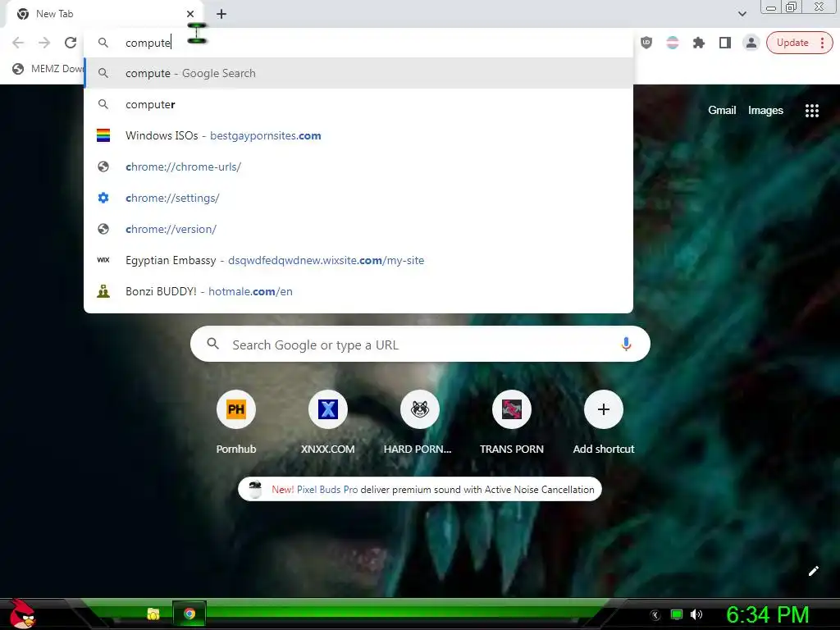Open the Google apps grid
Viewport: 840px width, 630px height.
(x=811, y=111)
